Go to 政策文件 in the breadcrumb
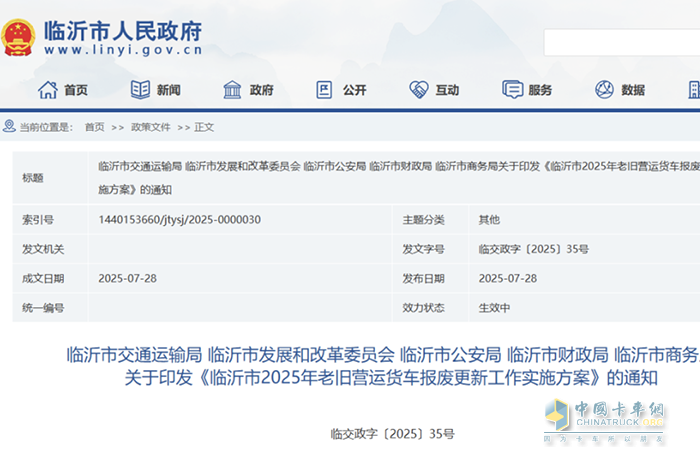 point(150,127)
